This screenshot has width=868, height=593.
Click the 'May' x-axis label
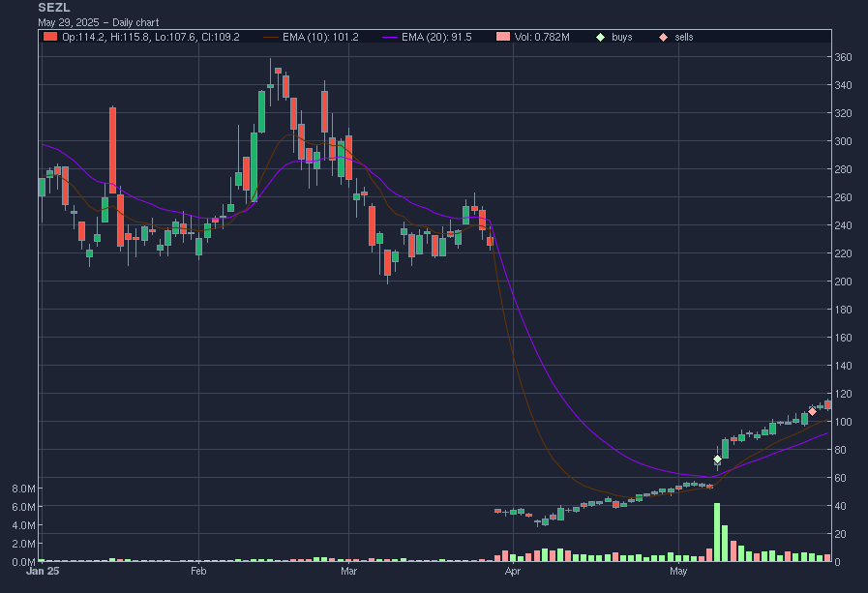click(678, 571)
